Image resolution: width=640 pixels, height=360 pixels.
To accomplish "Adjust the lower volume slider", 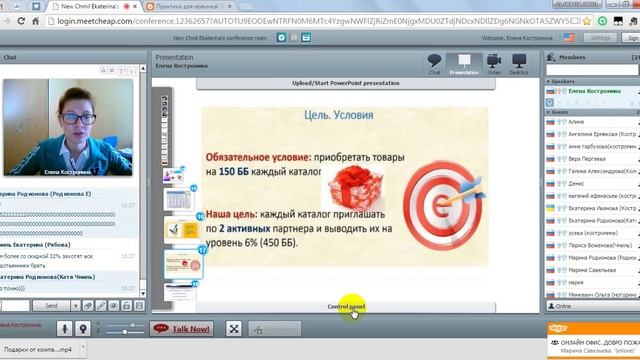I will pyautogui.click(x=125, y=332).
